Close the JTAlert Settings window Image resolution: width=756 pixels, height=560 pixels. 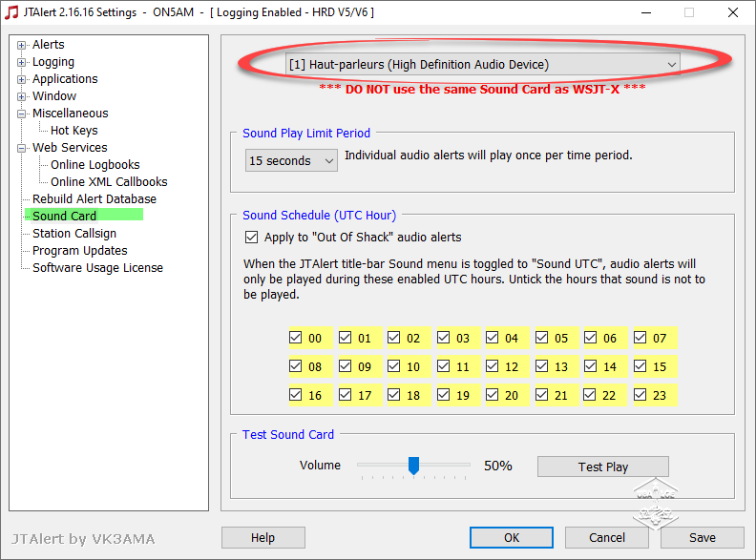pyautogui.click(x=733, y=12)
